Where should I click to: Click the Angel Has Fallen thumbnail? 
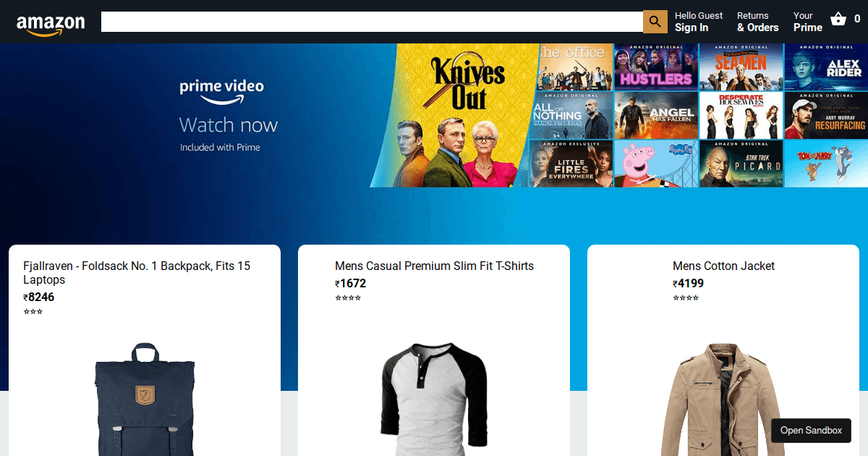click(x=656, y=115)
